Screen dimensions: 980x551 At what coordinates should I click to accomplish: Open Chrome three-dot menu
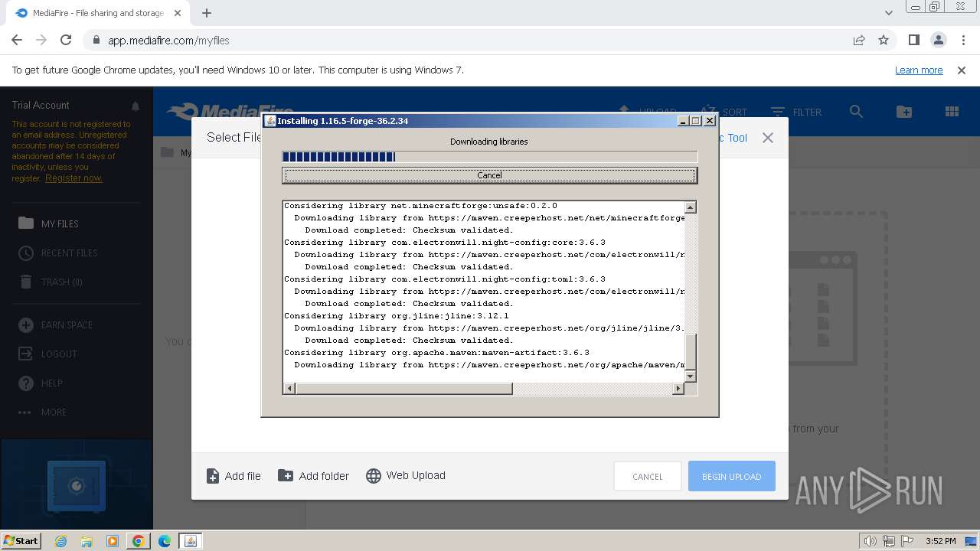click(x=963, y=40)
